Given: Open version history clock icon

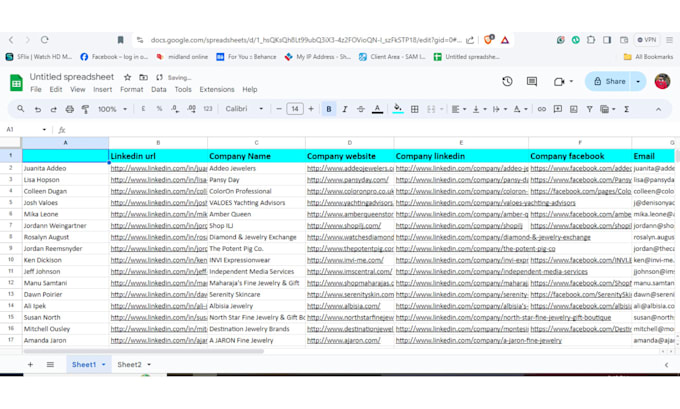Looking at the screenshot, I should coord(507,81).
